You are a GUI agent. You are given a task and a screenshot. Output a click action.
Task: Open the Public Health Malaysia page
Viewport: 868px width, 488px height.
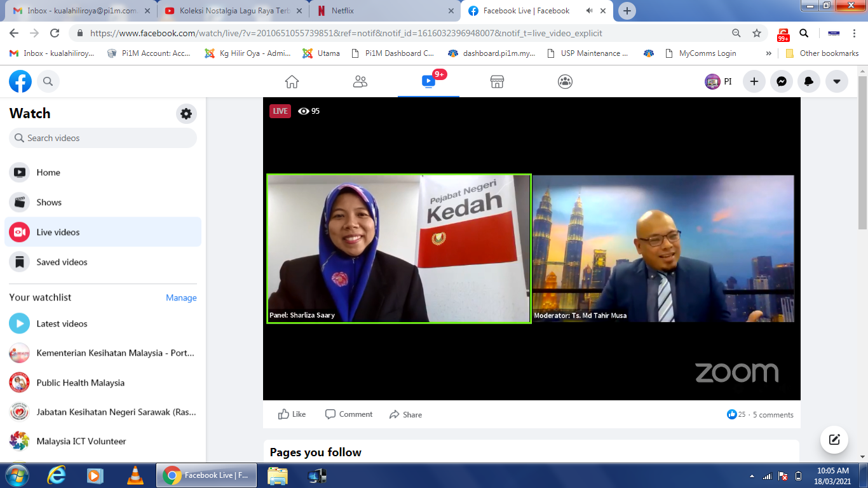point(103,383)
